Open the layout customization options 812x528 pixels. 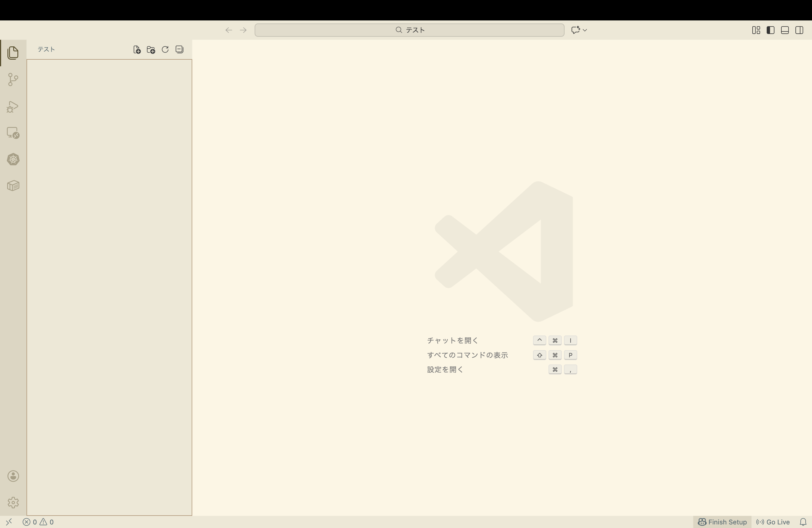click(x=756, y=30)
